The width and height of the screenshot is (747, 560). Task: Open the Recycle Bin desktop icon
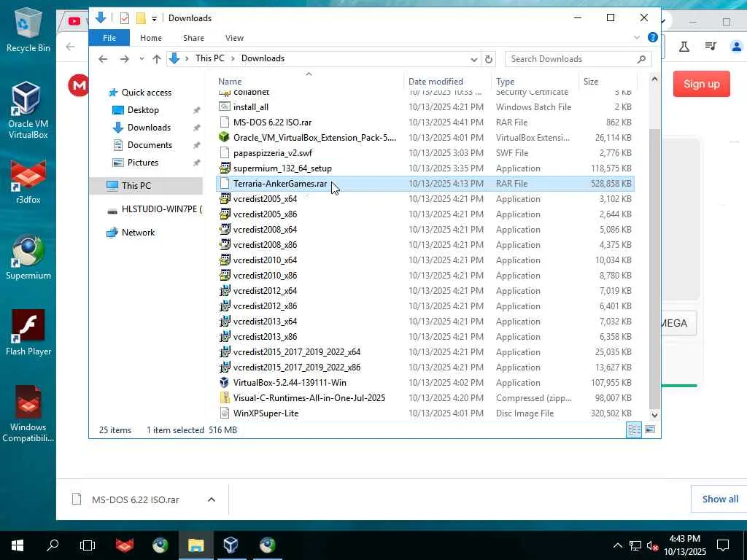[28, 29]
